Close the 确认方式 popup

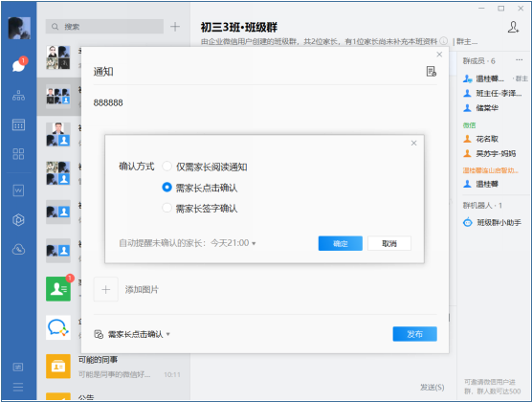(x=413, y=144)
